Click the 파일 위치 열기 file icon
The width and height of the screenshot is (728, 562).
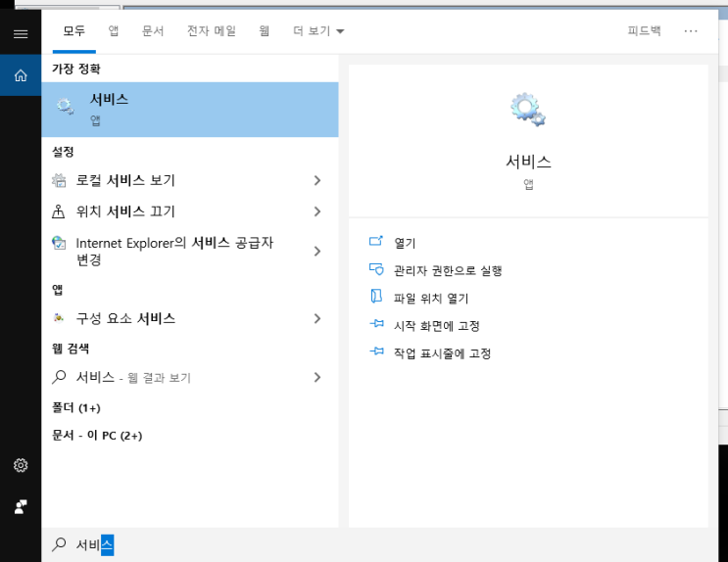pyautogui.click(x=376, y=296)
